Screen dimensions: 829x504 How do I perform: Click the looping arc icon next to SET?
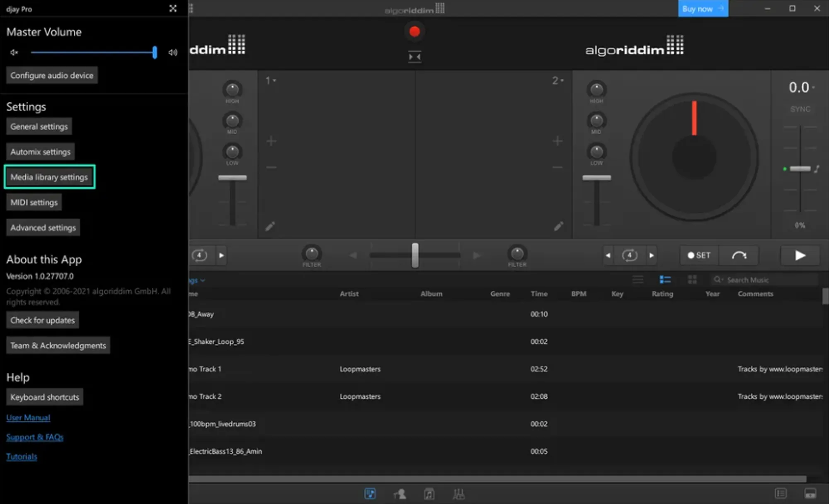pos(739,256)
